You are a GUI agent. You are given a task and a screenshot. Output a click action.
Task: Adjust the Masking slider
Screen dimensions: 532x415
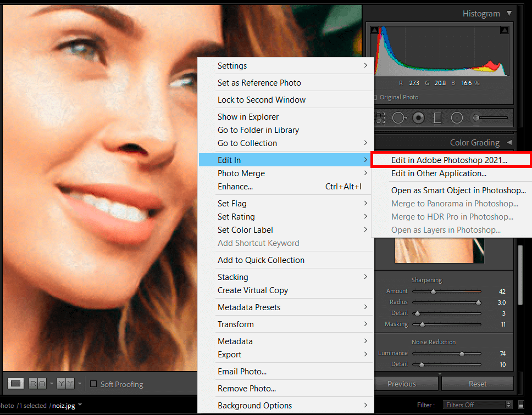[x=446, y=324]
